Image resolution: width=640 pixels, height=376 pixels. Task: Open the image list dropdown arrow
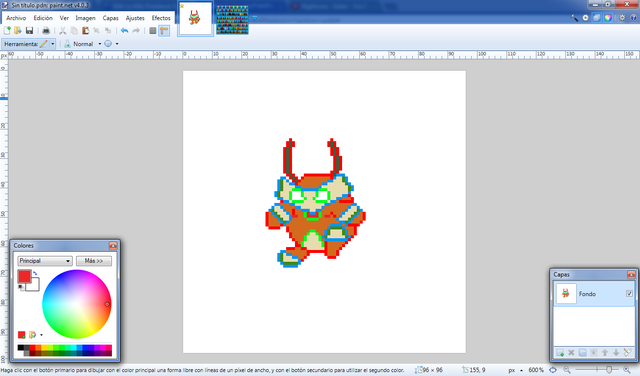click(x=255, y=18)
